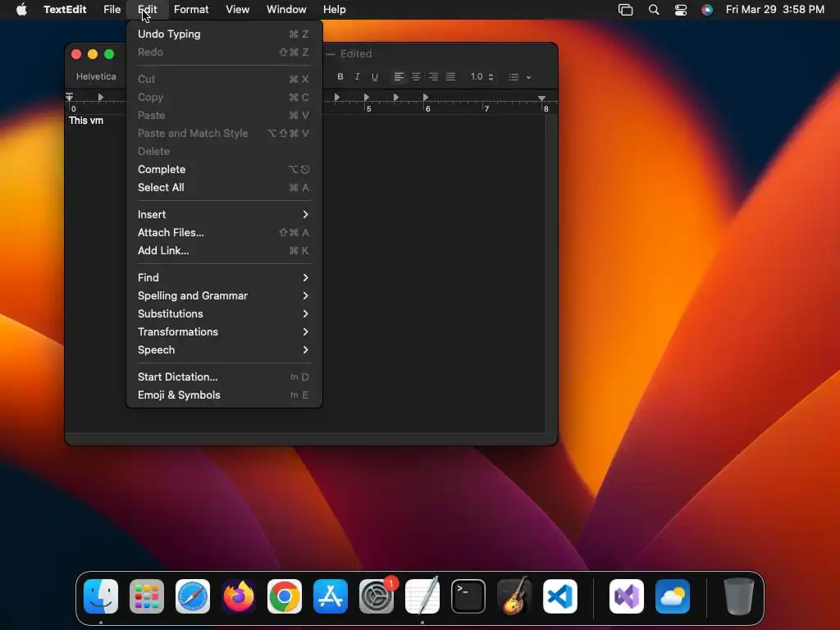Open the Window menu

coord(286,10)
